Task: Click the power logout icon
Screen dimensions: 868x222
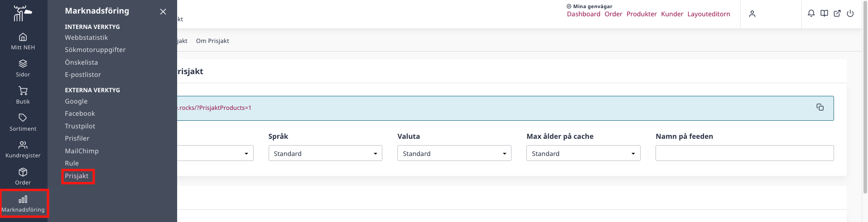Action: [850, 14]
